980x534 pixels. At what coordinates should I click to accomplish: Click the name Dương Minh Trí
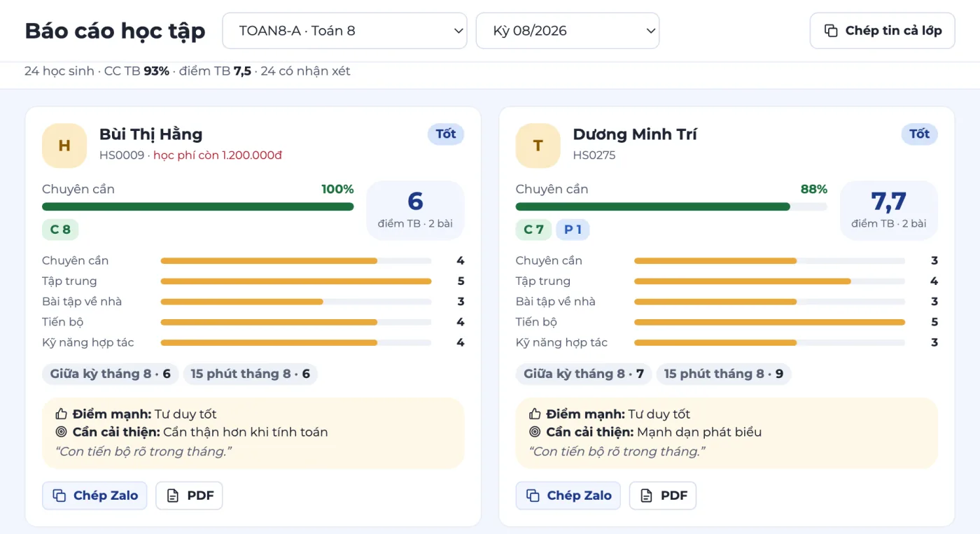pyautogui.click(x=635, y=134)
